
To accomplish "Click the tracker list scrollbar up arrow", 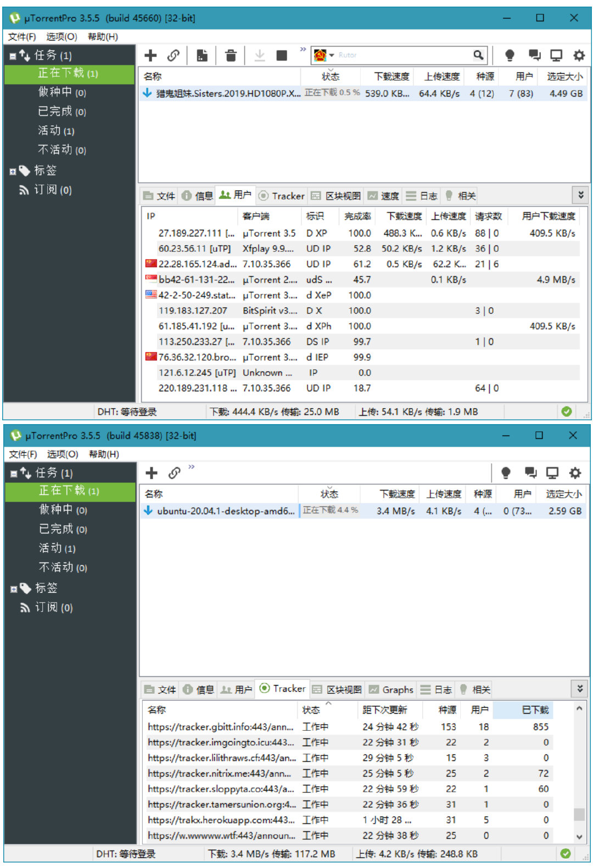I will coord(579,709).
